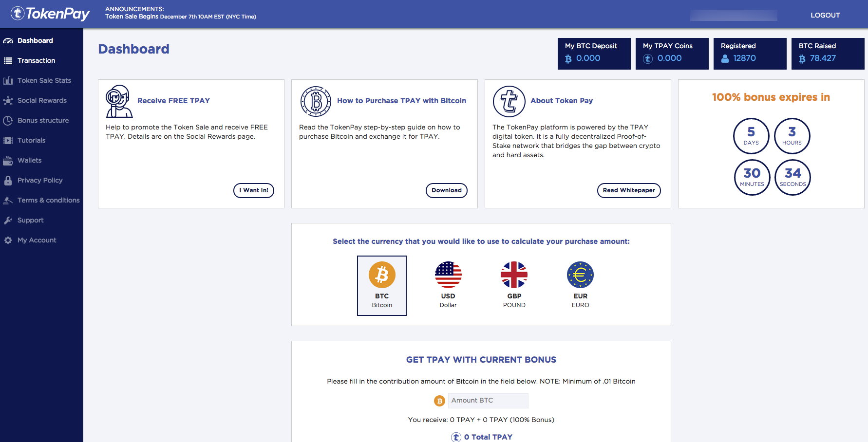Screen dimensions: 868x442
Task: Click the TPAY symbol in My TPAY Coins
Action: point(648,59)
